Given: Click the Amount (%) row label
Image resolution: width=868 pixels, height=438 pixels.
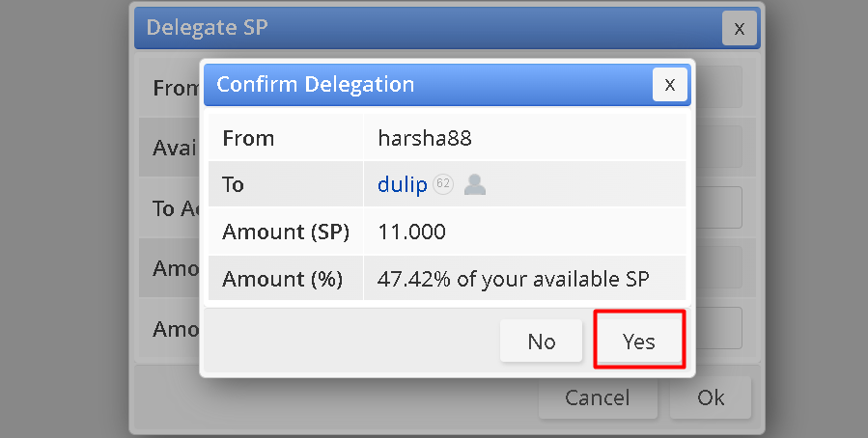Looking at the screenshot, I should [x=282, y=279].
